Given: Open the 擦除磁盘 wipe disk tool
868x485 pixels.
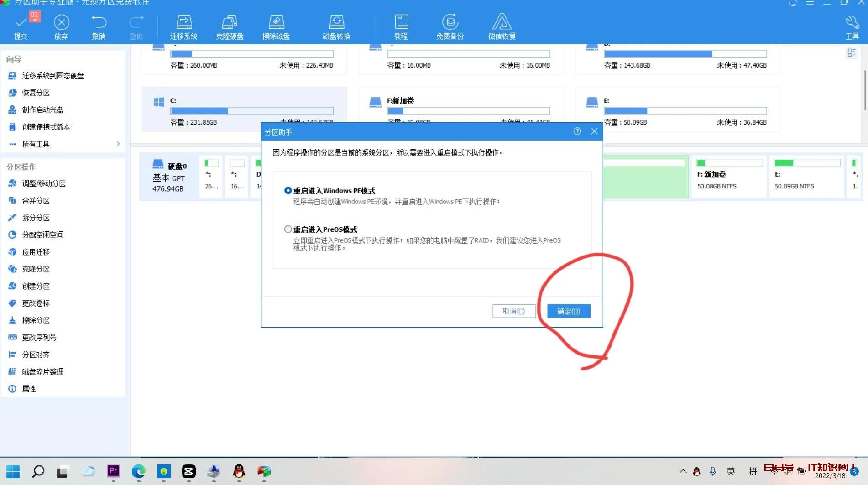Looking at the screenshot, I should click(x=276, y=27).
